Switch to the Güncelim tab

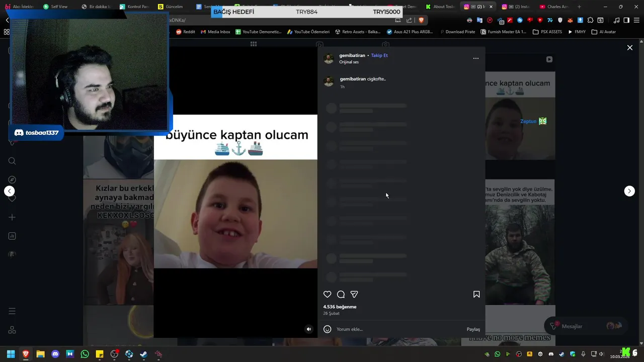[170, 7]
